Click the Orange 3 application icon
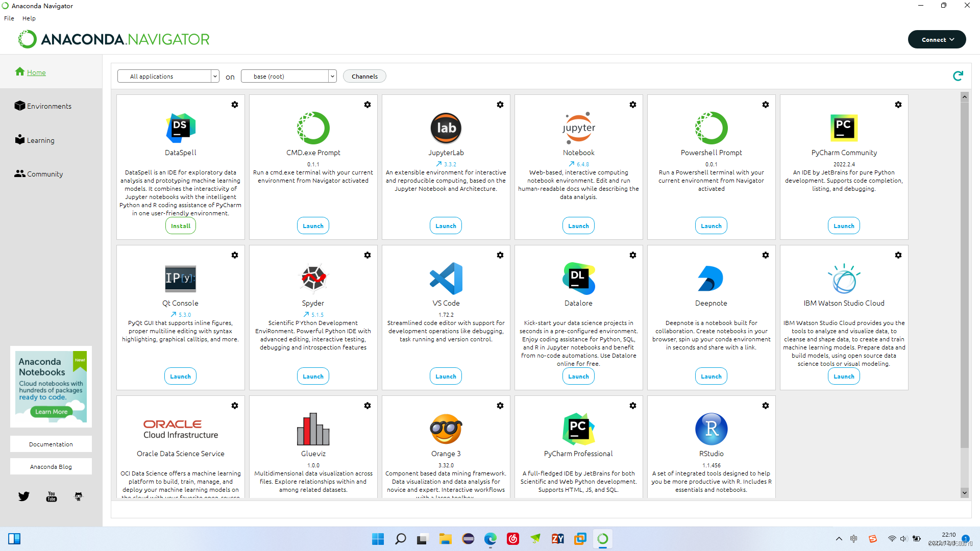 pyautogui.click(x=446, y=429)
